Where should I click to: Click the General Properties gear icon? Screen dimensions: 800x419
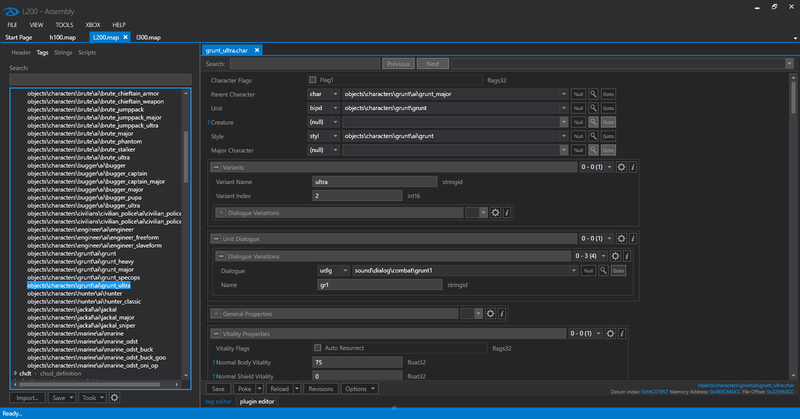[x=490, y=313]
